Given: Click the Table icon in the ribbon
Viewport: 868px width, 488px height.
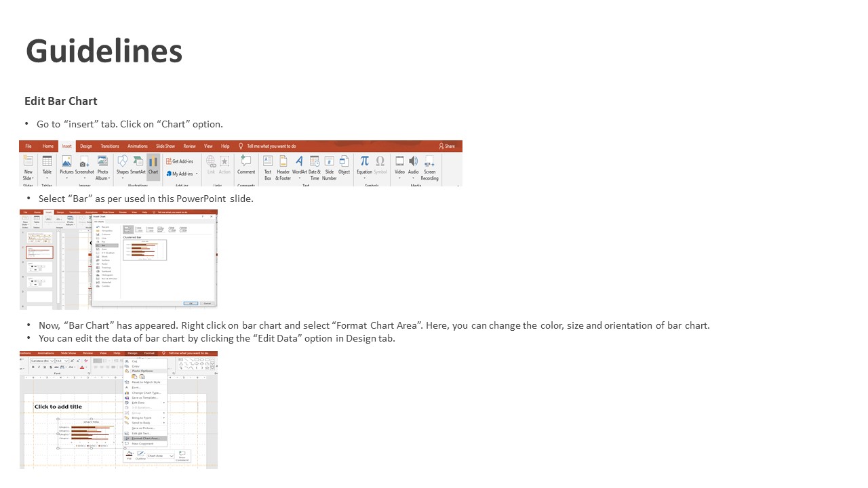Looking at the screenshot, I should (x=47, y=165).
